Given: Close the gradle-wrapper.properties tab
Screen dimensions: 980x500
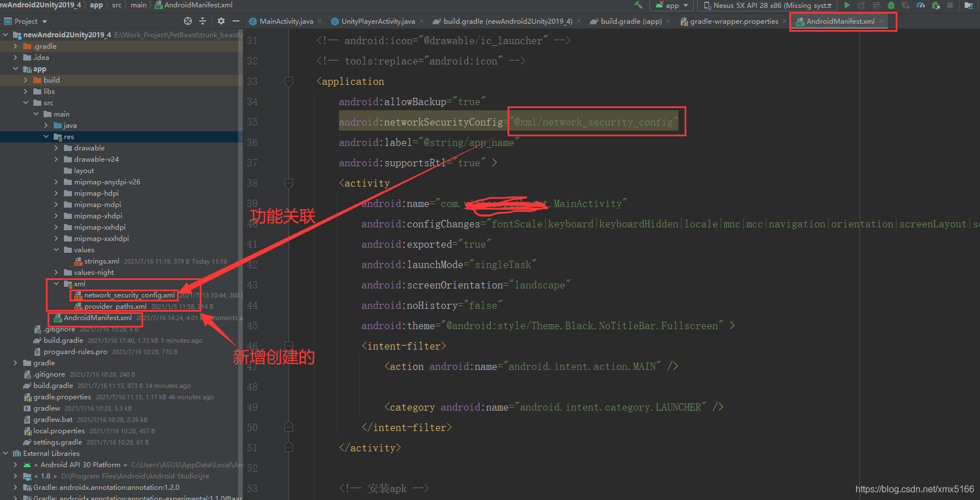Looking at the screenshot, I should 785,21.
